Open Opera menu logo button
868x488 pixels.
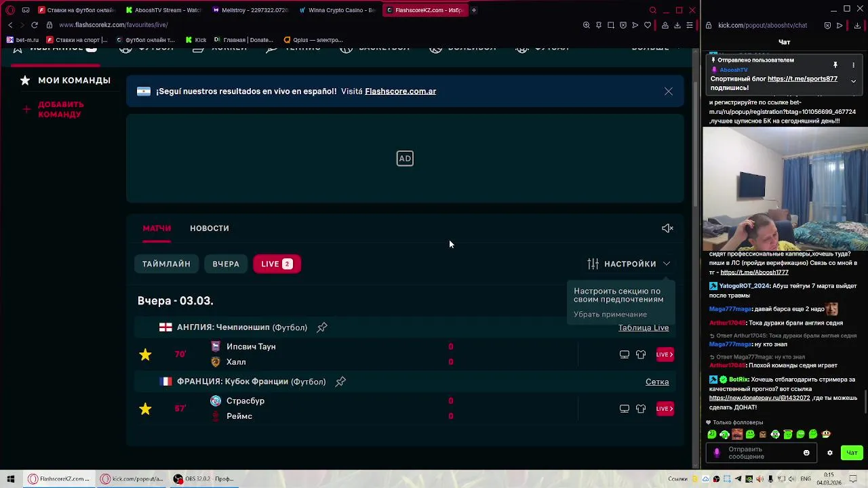pyautogui.click(x=10, y=10)
